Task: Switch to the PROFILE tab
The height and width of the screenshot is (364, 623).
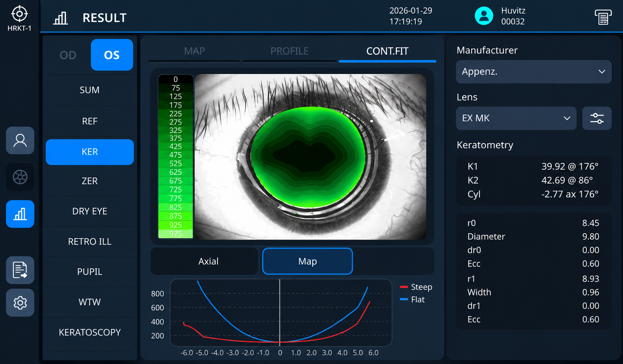Action: tap(289, 51)
